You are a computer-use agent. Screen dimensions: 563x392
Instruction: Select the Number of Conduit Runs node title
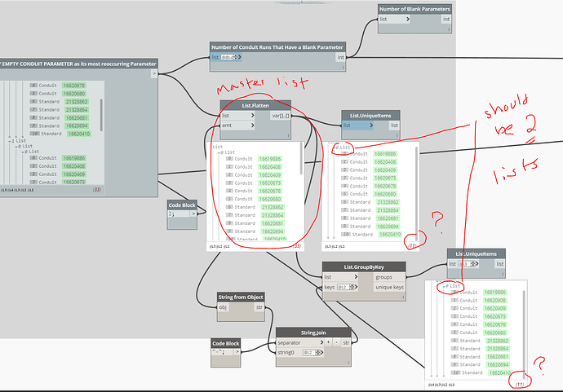[277, 47]
